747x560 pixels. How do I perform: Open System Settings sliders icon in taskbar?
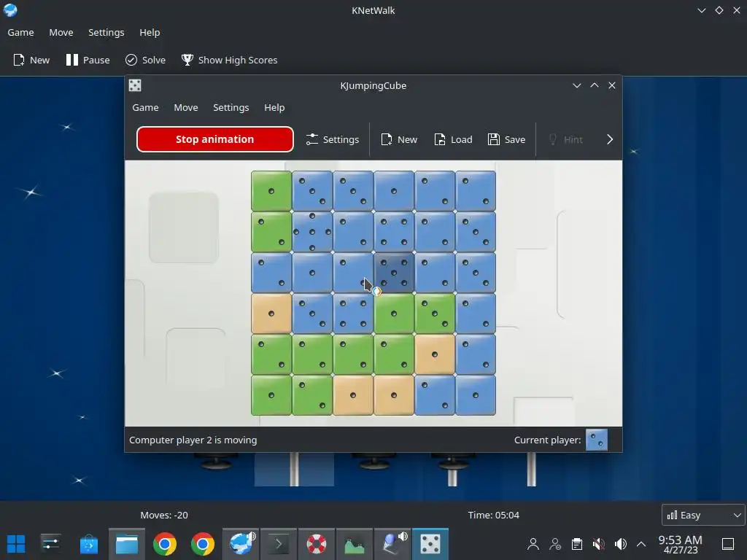tap(50, 544)
